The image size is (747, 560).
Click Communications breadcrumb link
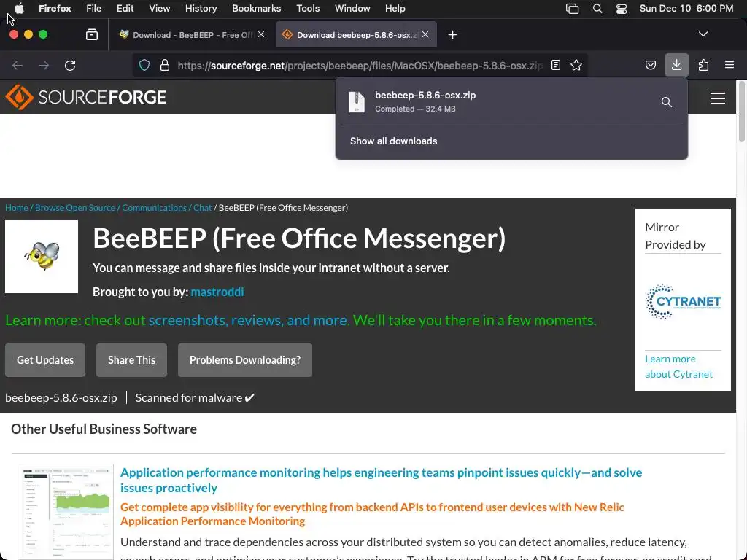tap(154, 208)
